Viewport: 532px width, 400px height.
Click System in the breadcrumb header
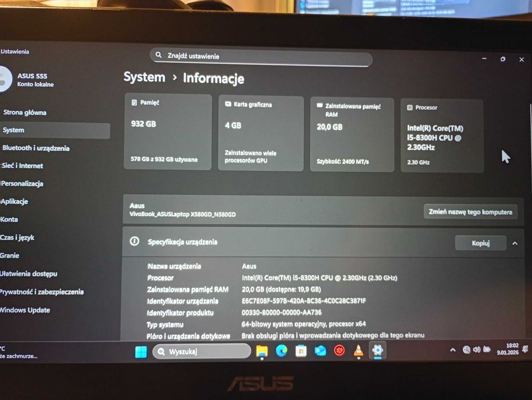(144, 77)
